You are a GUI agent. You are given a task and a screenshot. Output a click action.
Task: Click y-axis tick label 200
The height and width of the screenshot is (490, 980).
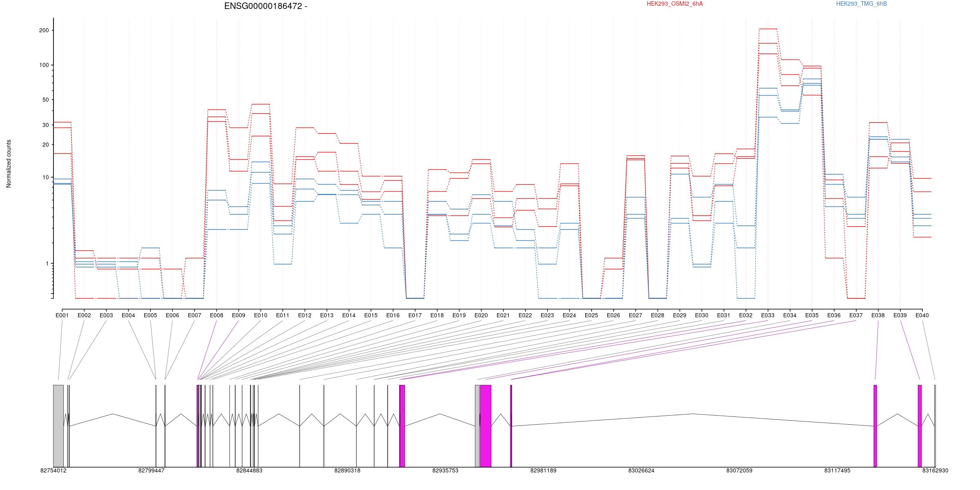[44, 30]
